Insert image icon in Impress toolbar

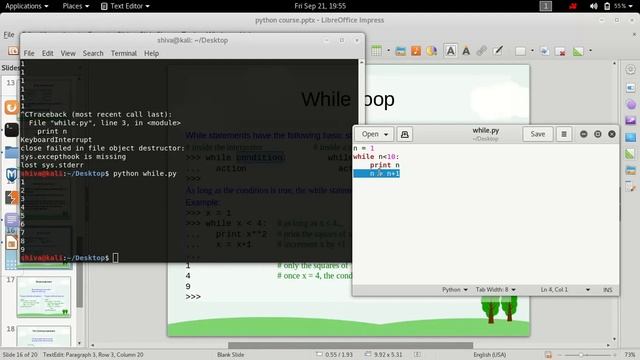pyautogui.click(x=400, y=51)
